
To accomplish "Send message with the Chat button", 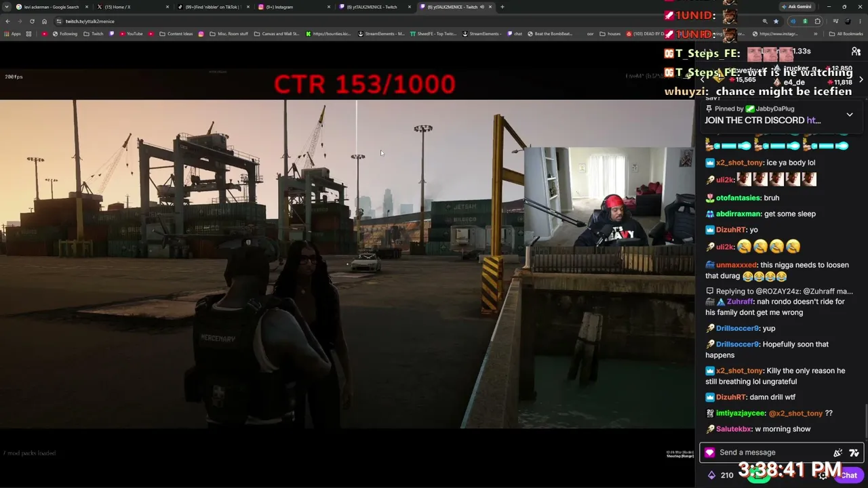I will coord(849,475).
